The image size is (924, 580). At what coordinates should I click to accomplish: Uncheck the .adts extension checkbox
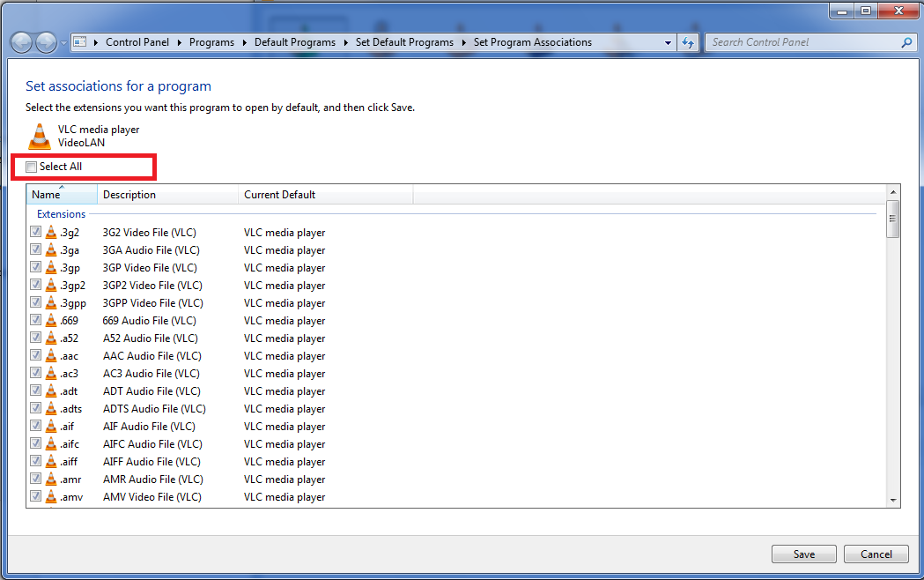[35, 408]
